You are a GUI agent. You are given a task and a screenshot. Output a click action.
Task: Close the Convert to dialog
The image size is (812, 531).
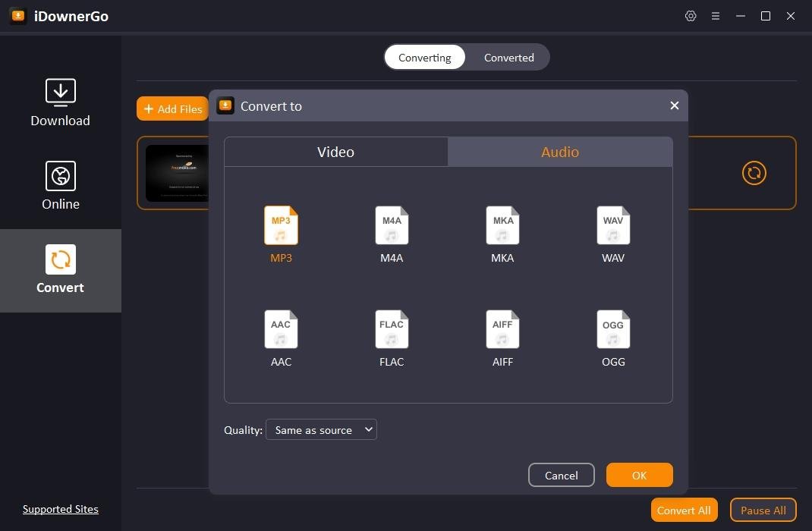click(674, 106)
